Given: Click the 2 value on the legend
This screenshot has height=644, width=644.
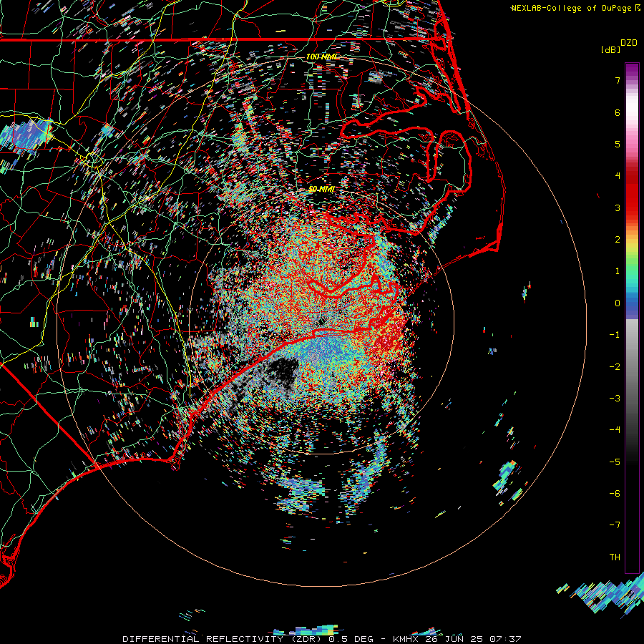Looking at the screenshot, I should coord(618,240).
